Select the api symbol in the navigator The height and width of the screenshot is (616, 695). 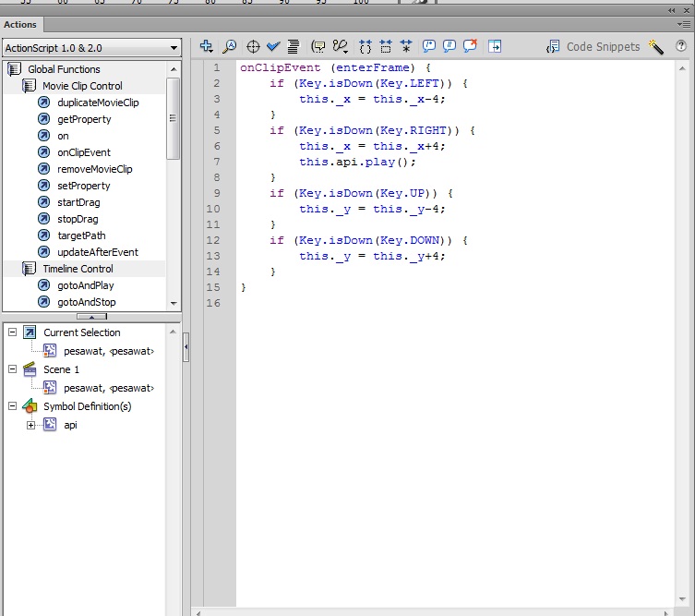pyautogui.click(x=70, y=425)
